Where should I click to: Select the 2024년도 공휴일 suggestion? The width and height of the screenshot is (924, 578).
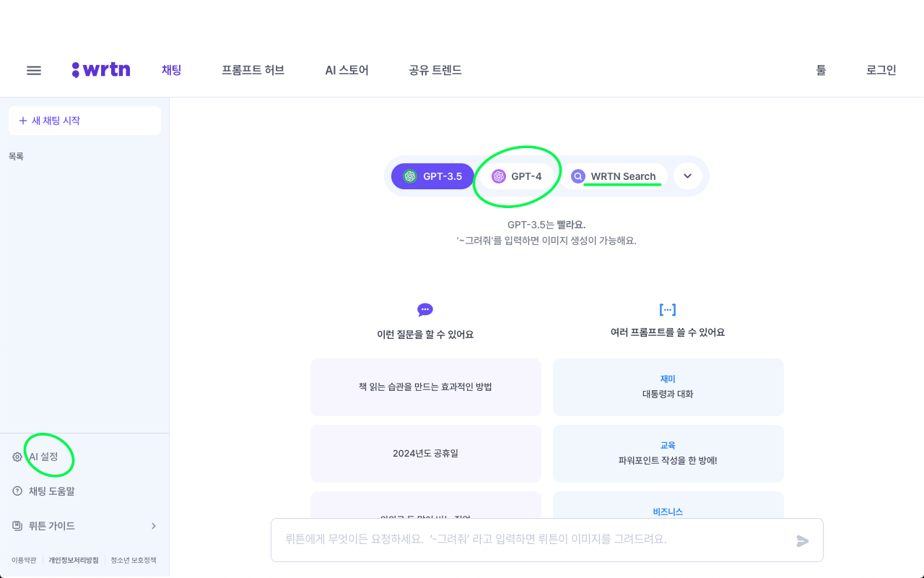click(426, 454)
